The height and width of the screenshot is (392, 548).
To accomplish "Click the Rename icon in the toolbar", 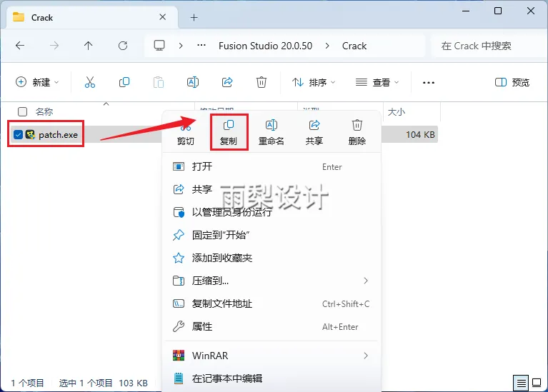I will point(193,82).
